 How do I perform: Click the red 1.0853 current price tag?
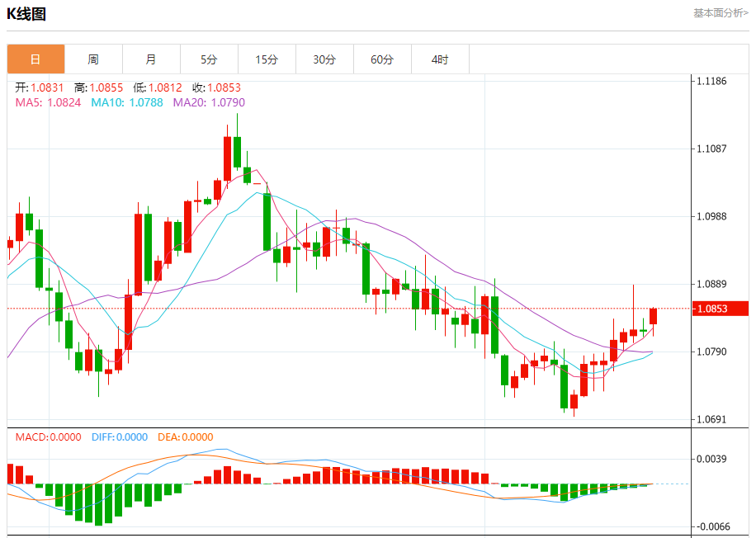coord(720,309)
